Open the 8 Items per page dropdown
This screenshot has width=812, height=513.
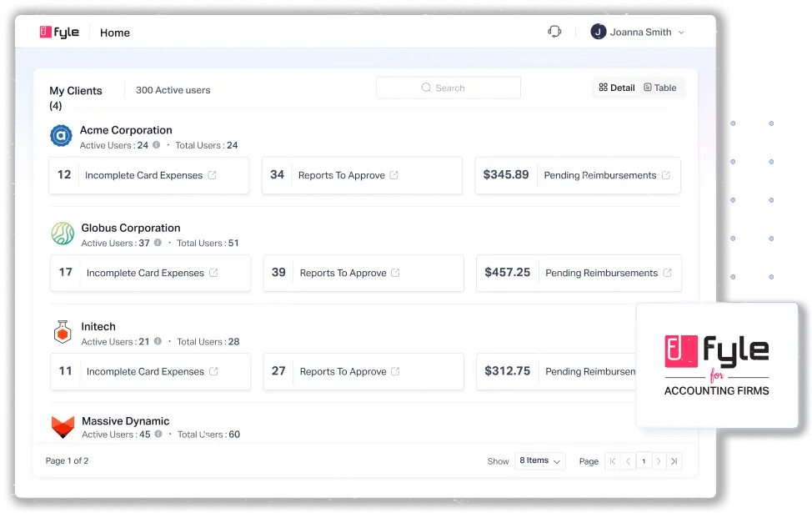click(x=539, y=460)
